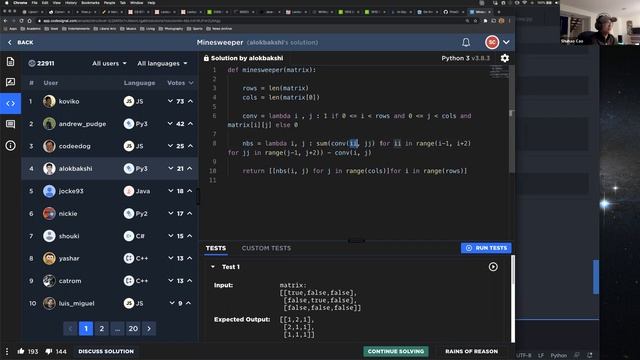Dislike the task with thumbs down
Screen dimensions: 640x360
49,351
